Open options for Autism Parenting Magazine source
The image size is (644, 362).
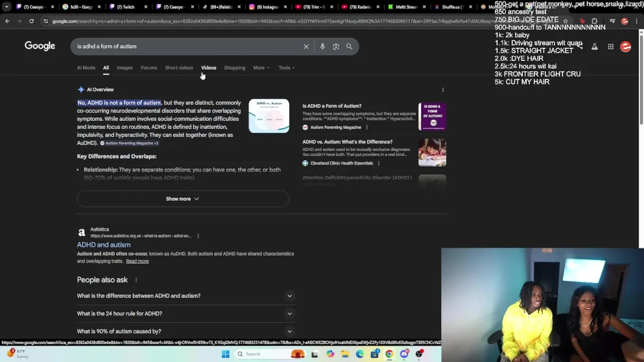click(x=366, y=127)
